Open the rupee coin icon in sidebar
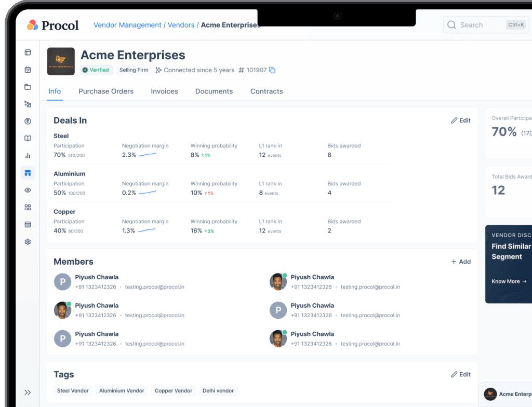The height and width of the screenshot is (407, 532). pyautogui.click(x=28, y=121)
